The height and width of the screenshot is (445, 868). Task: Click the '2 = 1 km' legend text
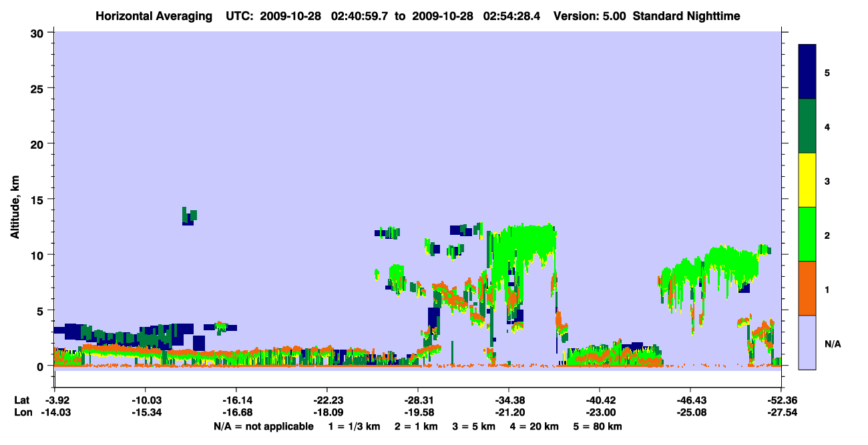tap(415, 426)
